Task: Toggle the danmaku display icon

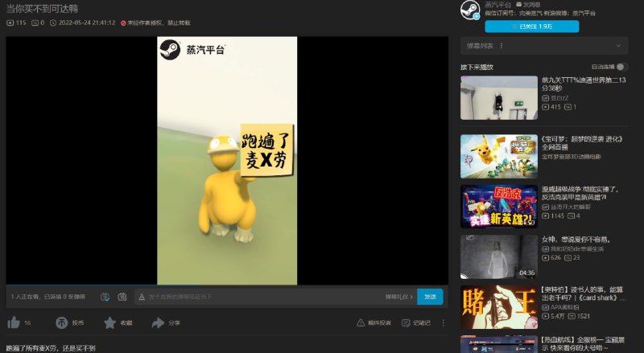Action: (x=105, y=297)
